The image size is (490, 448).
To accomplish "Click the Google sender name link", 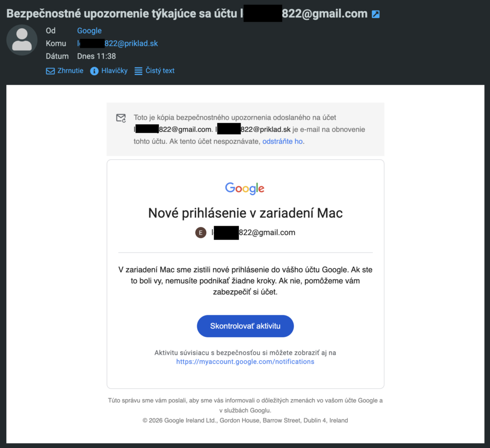I will pyautogui.click(x=89, y=31).
